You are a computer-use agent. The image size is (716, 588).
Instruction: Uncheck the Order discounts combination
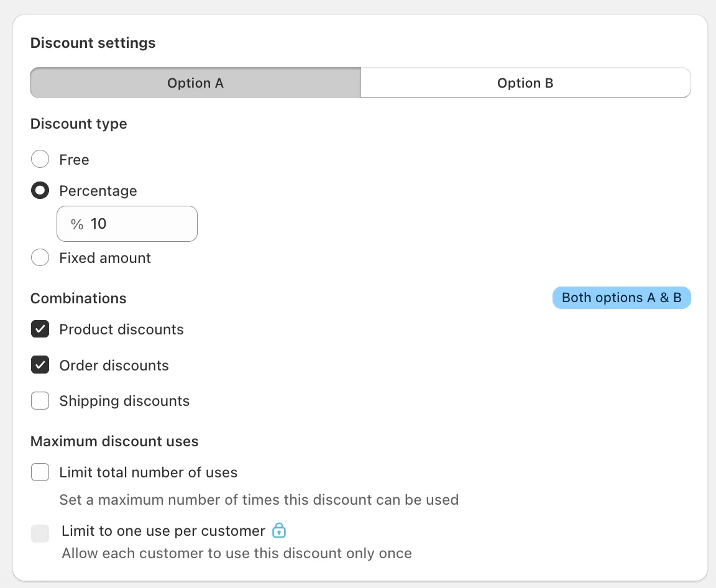pyautogui.click(x=40, y=365)
